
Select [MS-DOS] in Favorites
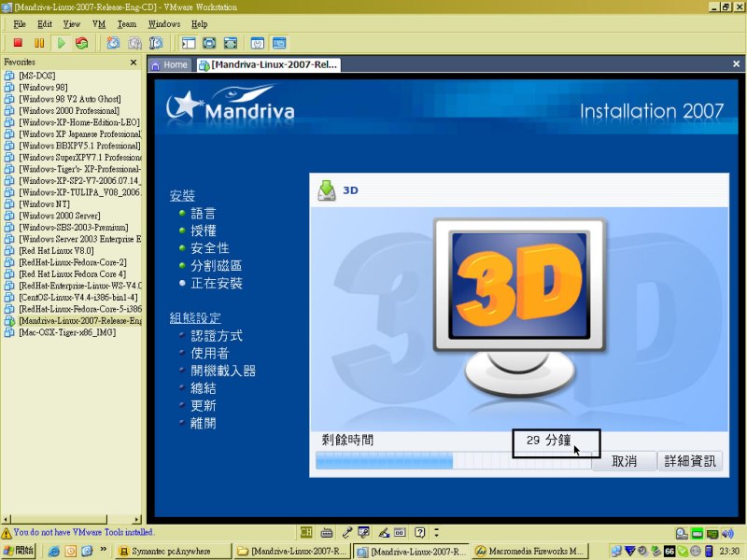[x=36, y=76]
